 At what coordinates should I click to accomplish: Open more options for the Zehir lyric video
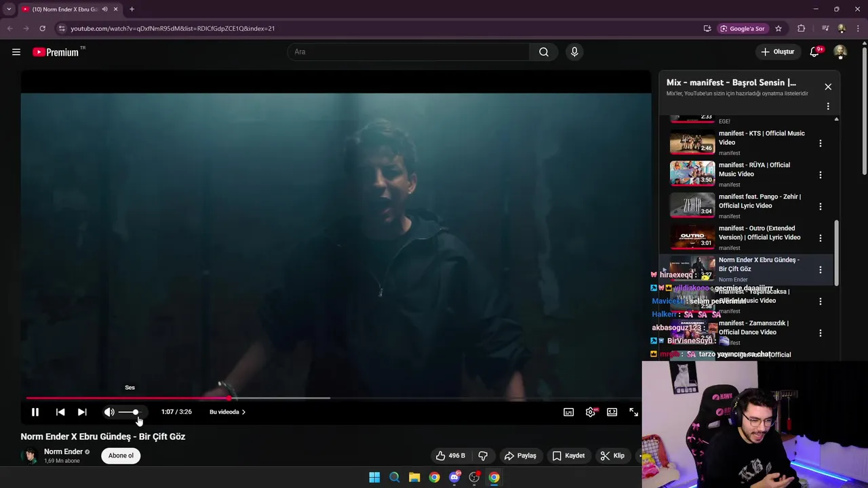pos(821,207)
